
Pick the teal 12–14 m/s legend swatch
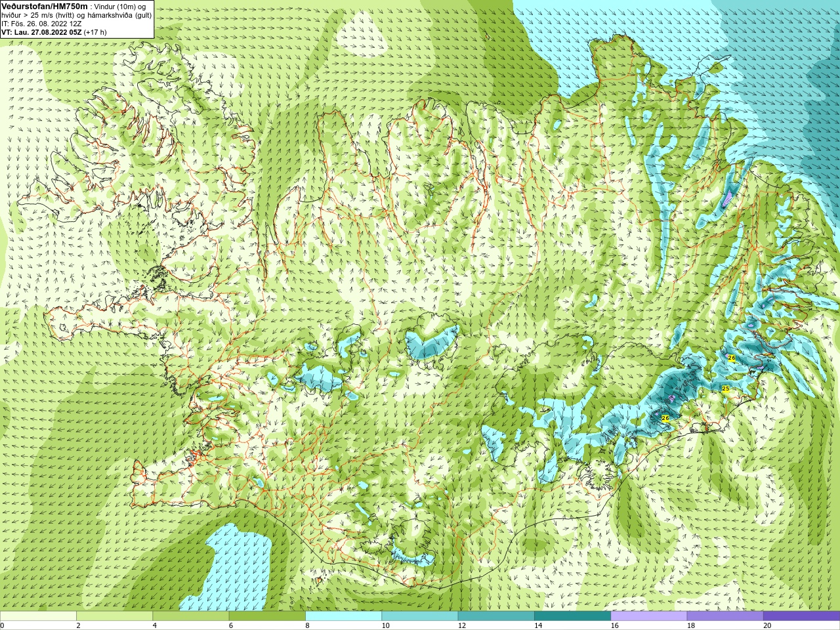pyautogui.click(x=496, y=616)
